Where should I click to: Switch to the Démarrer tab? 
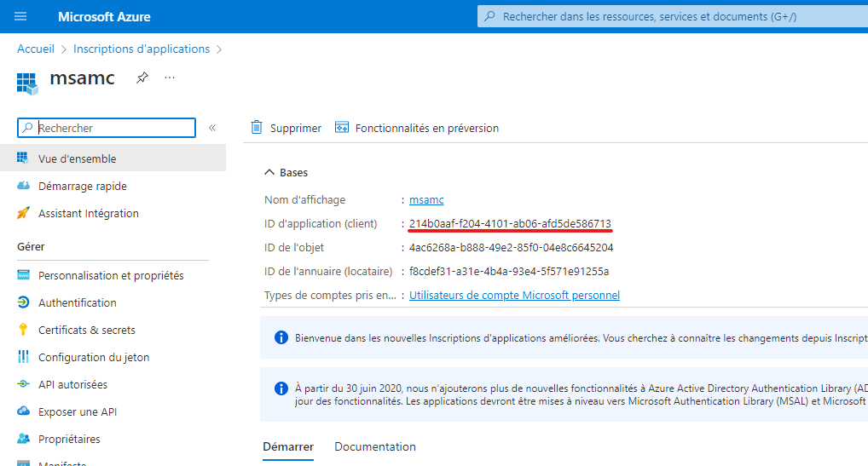point(288,446)
